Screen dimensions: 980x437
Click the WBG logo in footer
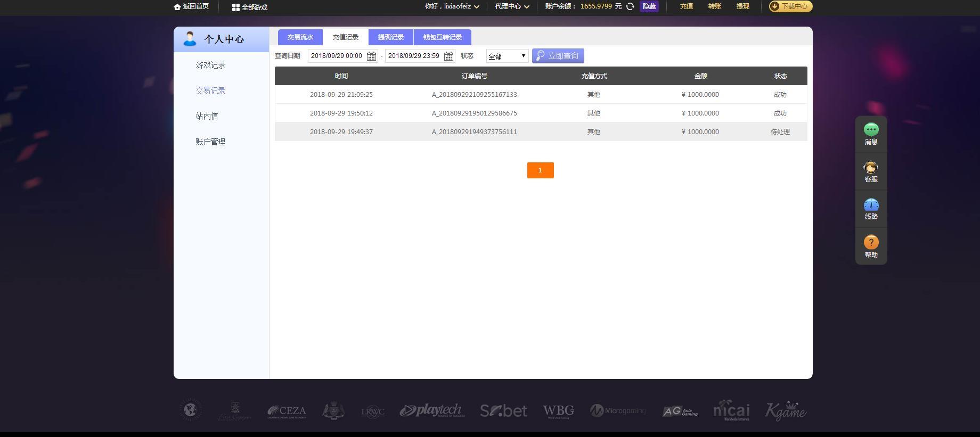coord(559,411)
